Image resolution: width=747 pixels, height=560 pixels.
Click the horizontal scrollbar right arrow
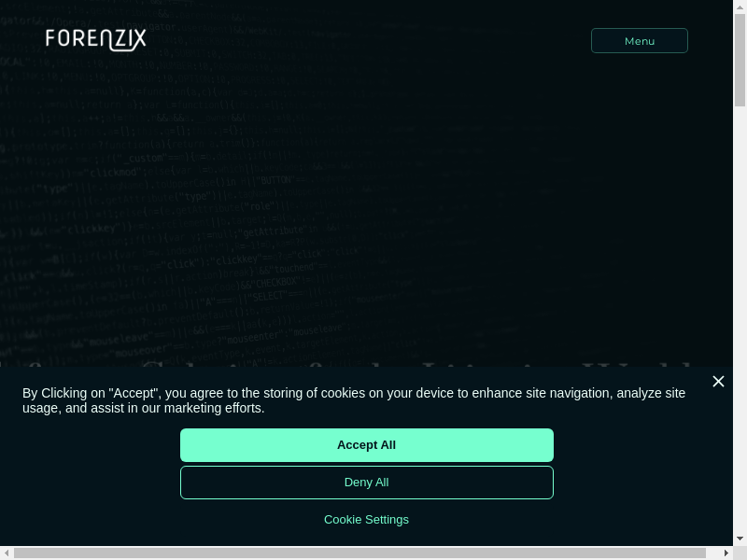726,553
